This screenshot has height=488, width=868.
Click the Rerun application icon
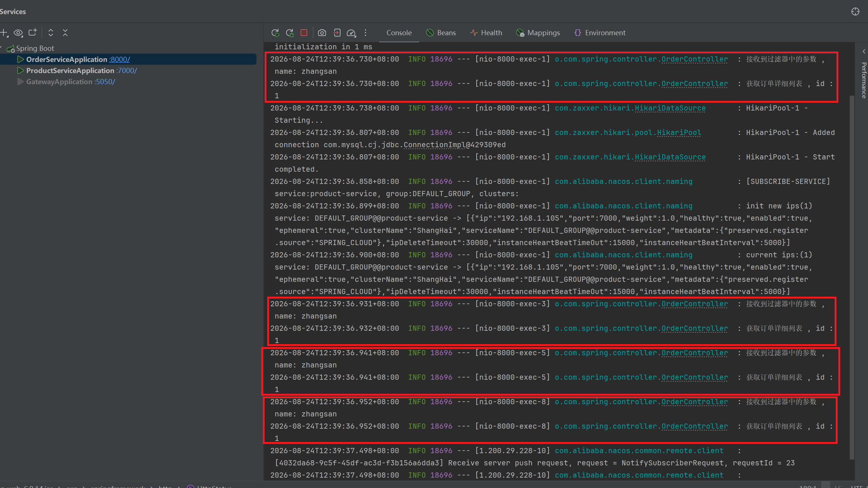tap(275, 33)
